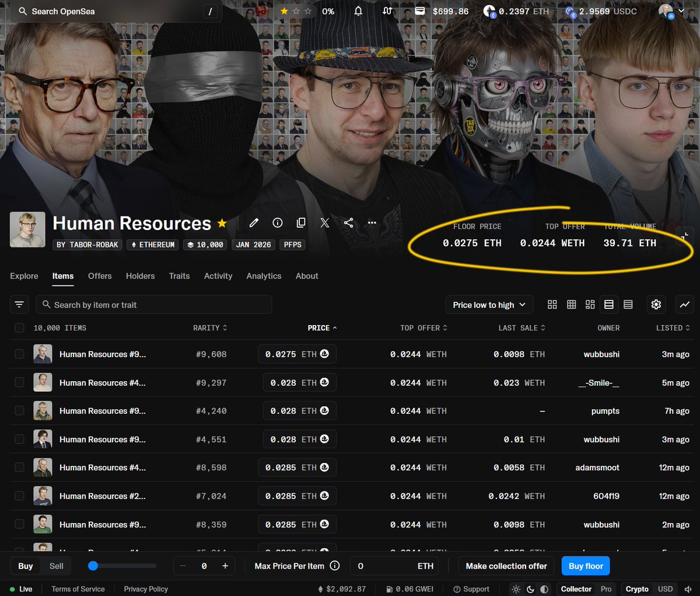Sort by the LAST SALE column
The image size is (700, 596).
point(521,327)
